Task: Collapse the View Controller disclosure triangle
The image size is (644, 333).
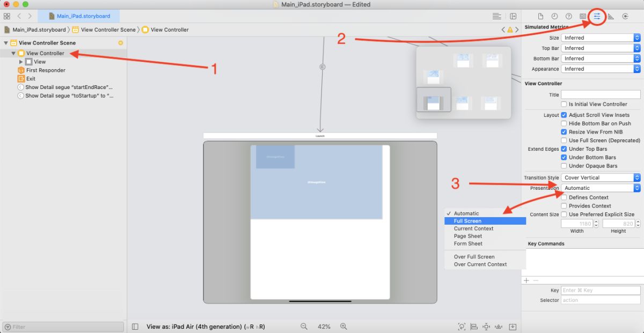Action: [13, 53]
